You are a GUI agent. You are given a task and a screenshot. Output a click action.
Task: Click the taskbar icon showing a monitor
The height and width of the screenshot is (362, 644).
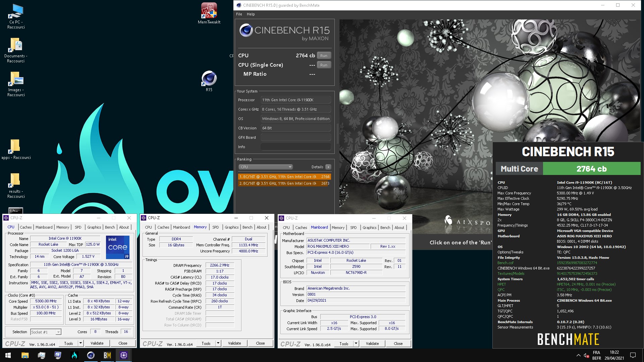(x=58, y=355)
